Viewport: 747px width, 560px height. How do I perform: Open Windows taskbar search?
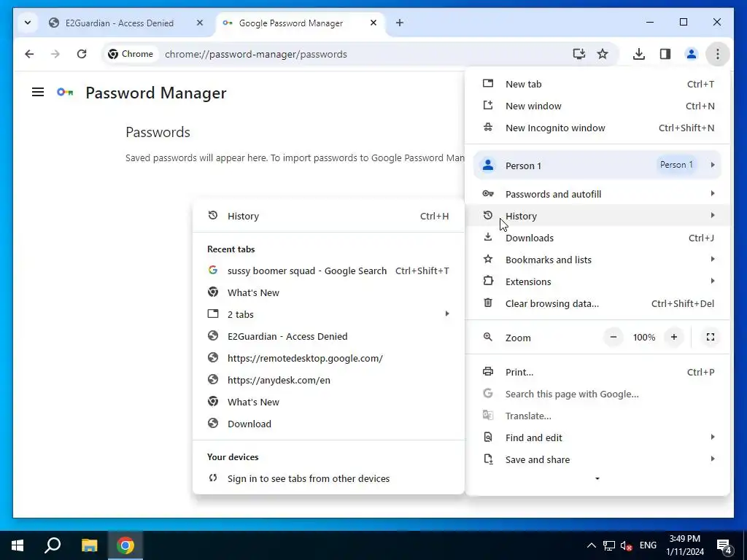tap(53, 545)
